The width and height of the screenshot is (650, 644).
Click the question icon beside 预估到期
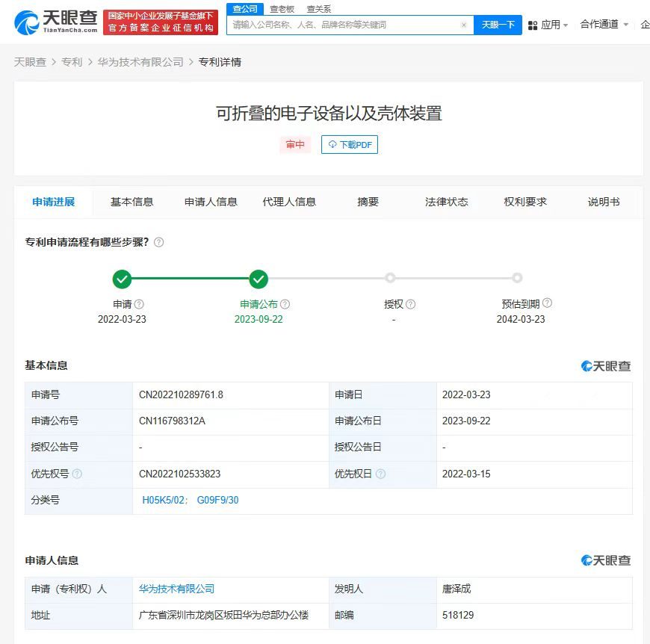(x=548, y=304)
